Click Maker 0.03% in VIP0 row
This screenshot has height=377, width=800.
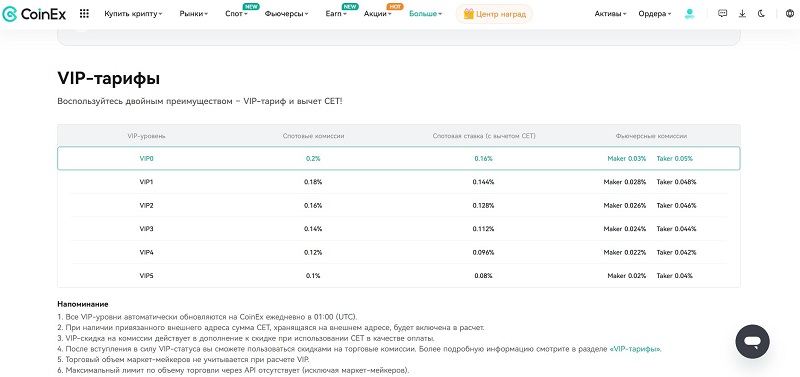point(627,159)
